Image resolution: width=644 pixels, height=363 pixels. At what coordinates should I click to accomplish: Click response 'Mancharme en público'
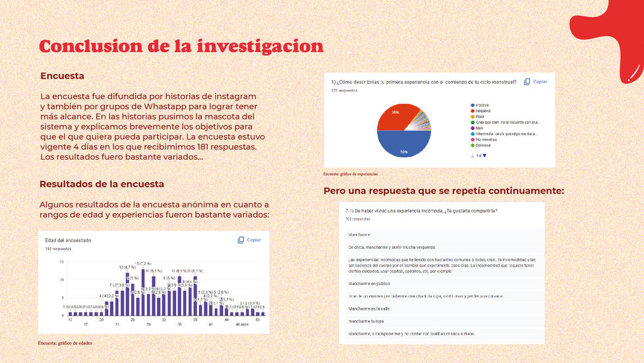444,284
